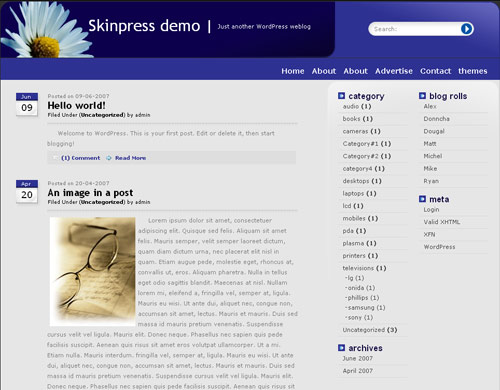Open the Hello world! post title

(76, 106)
